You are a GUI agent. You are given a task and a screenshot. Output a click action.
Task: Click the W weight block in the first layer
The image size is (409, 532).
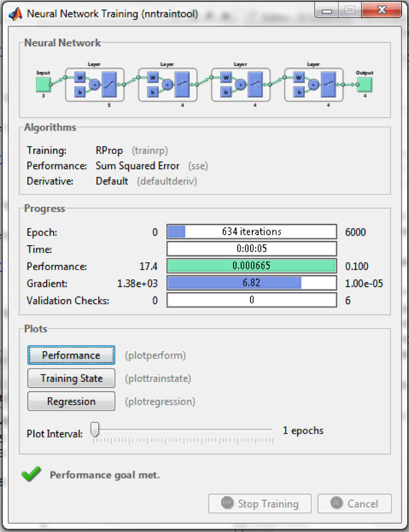tap(80, 78)
